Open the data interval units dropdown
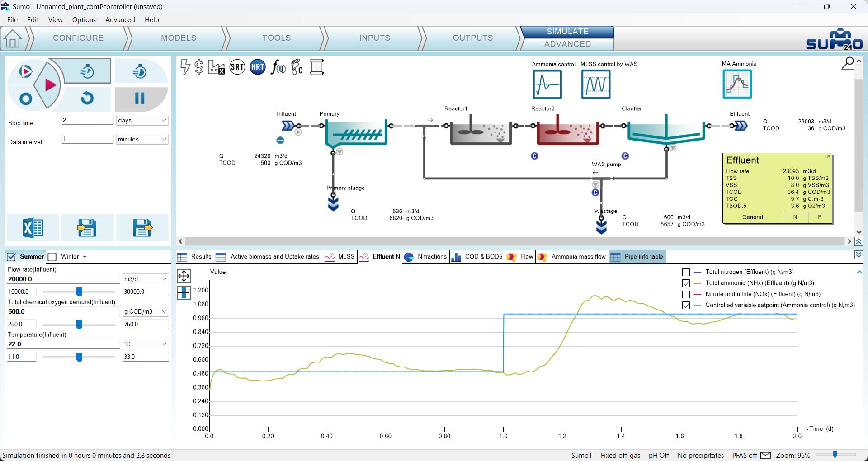This screenshot has height=461, width=868. (x=142, y=139)
